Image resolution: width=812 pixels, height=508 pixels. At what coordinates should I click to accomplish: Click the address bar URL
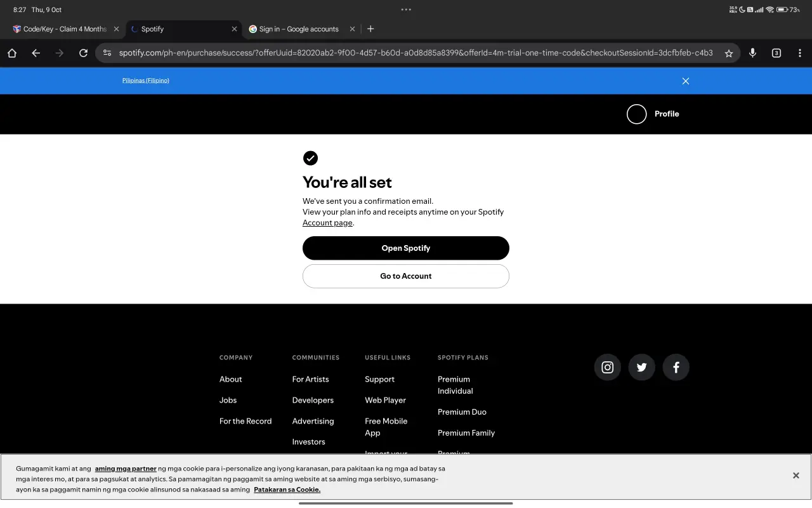pos(416,53)
